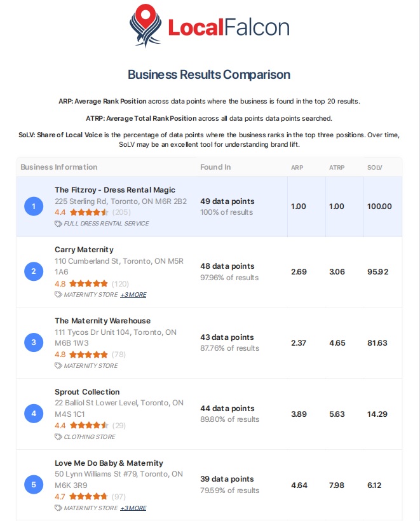
Task: Click the tag icon beside FULL DRESS RENTAL SERVICE
Action: tap(58, 224)
